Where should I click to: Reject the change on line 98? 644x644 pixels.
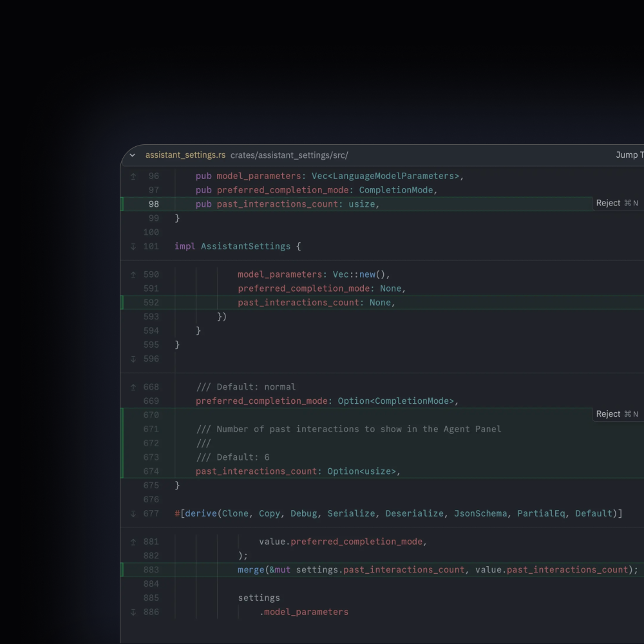point(617,204)
